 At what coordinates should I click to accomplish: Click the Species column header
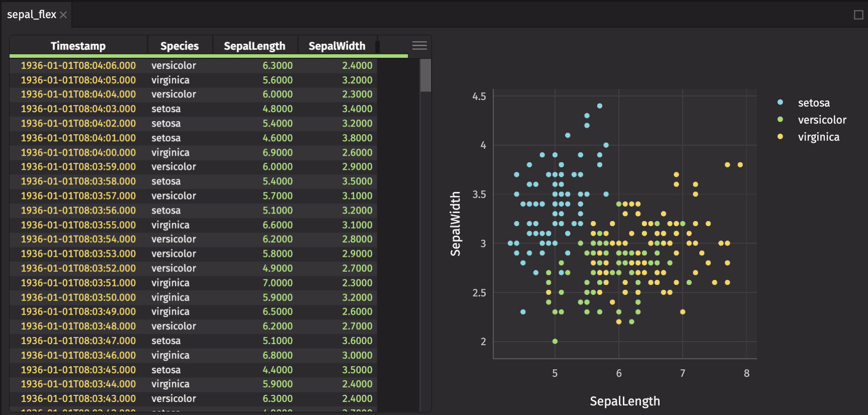pyautogui.click(x=179, y=46)
